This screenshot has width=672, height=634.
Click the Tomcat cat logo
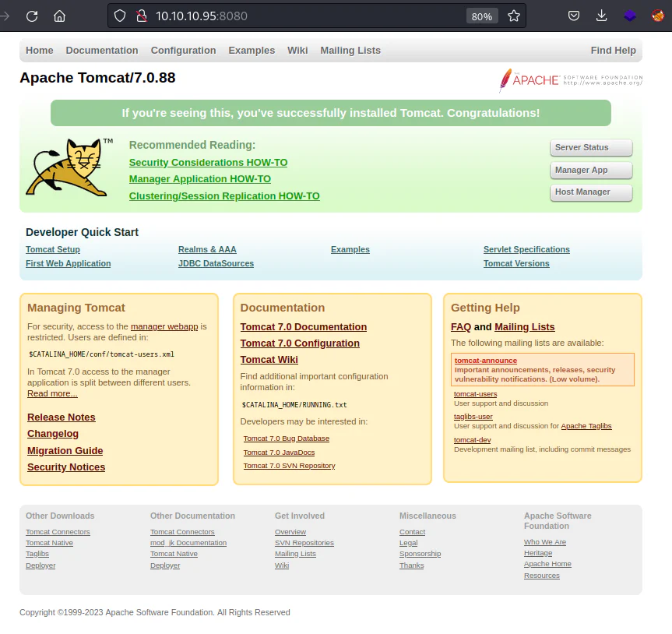(x=70, y=167)
